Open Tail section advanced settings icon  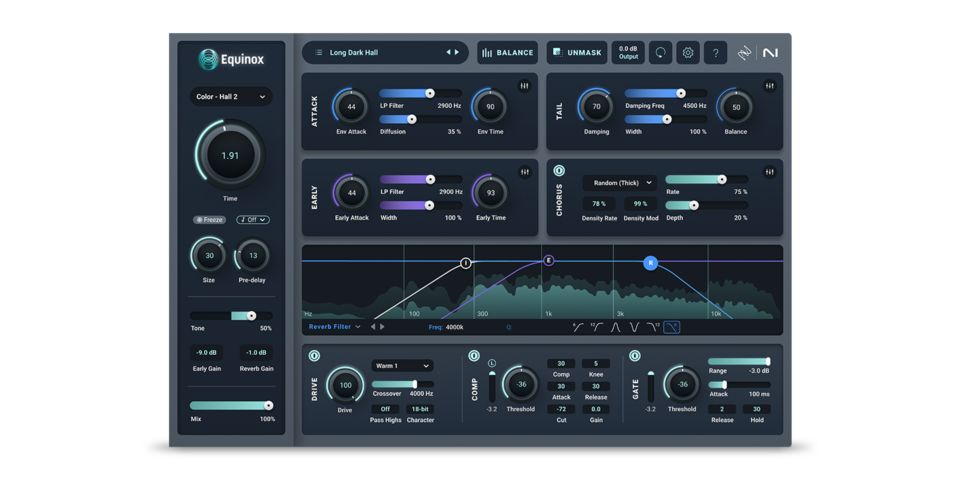pyautogui.click(x=770, y=86)
